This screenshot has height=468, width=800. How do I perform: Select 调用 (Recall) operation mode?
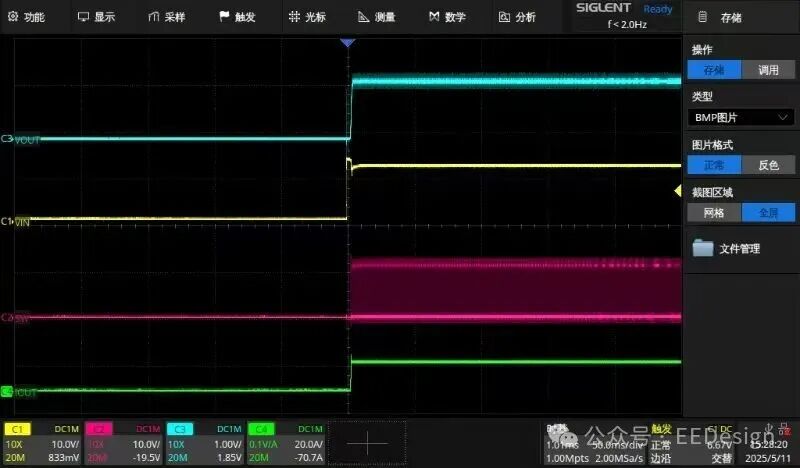(x=768, y=70)
